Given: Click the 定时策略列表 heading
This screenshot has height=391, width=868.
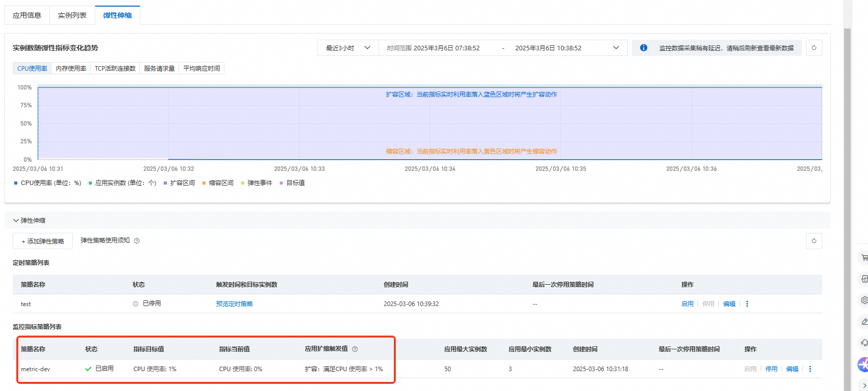Looking at the screenshot, I should [x=31, y=263].
